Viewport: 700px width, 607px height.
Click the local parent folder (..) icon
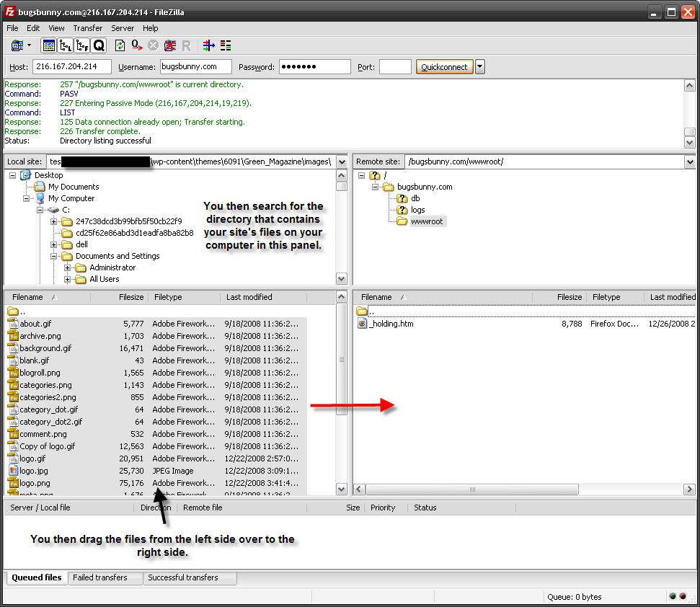12,311
